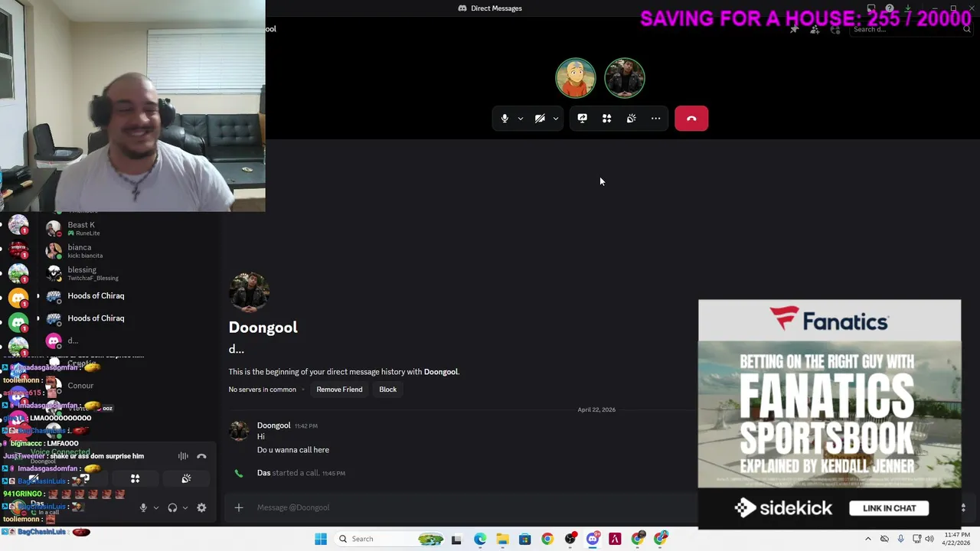Open Microsoft Edge from taskbar
980x551 pixels.
pos(480,539)
